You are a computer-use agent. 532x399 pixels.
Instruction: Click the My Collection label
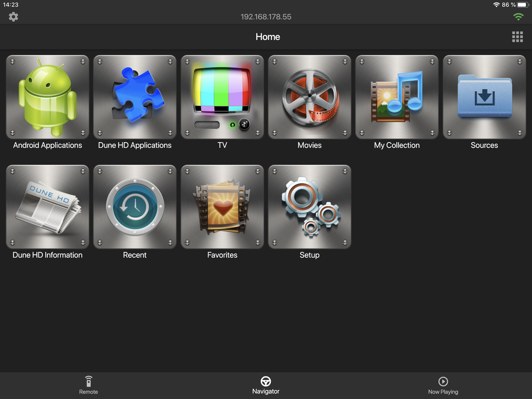(x=397, y=145)
